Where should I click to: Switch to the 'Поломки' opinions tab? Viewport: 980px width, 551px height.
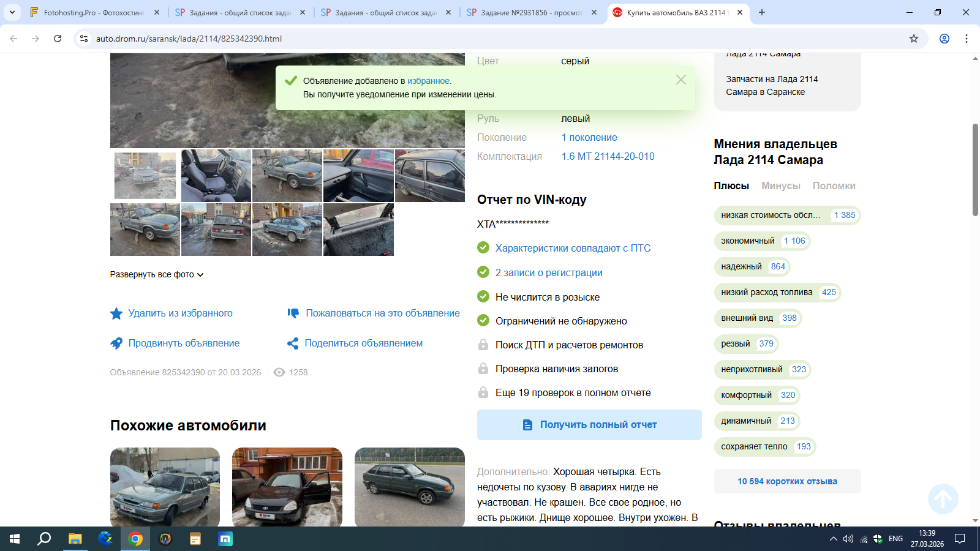[x=834, y=186]
